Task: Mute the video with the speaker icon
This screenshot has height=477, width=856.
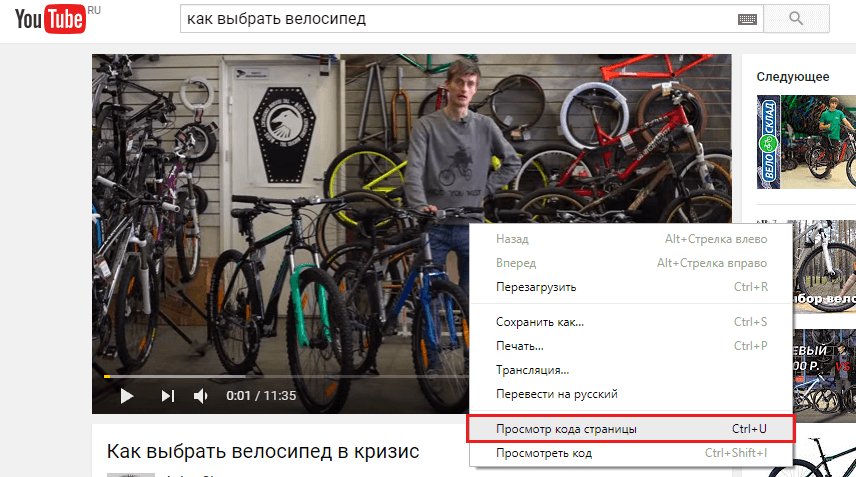Action: 200,396
